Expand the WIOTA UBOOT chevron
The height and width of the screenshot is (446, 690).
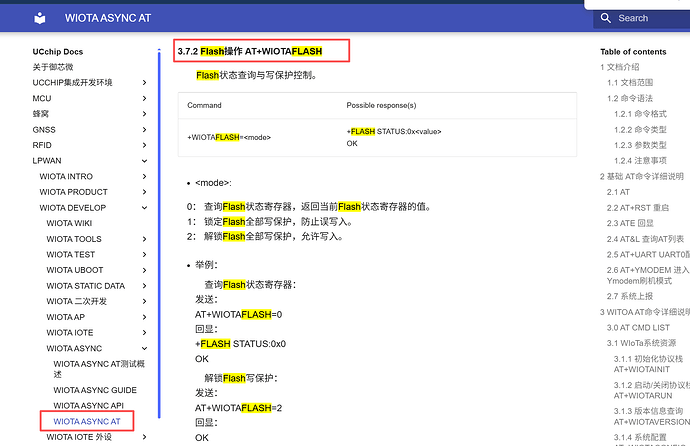click(144, 270)
